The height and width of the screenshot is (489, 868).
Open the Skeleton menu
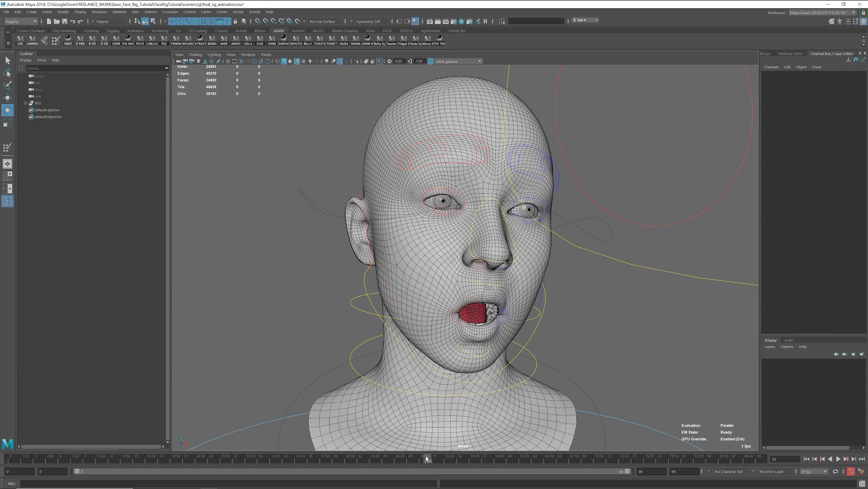pos(119,12)
